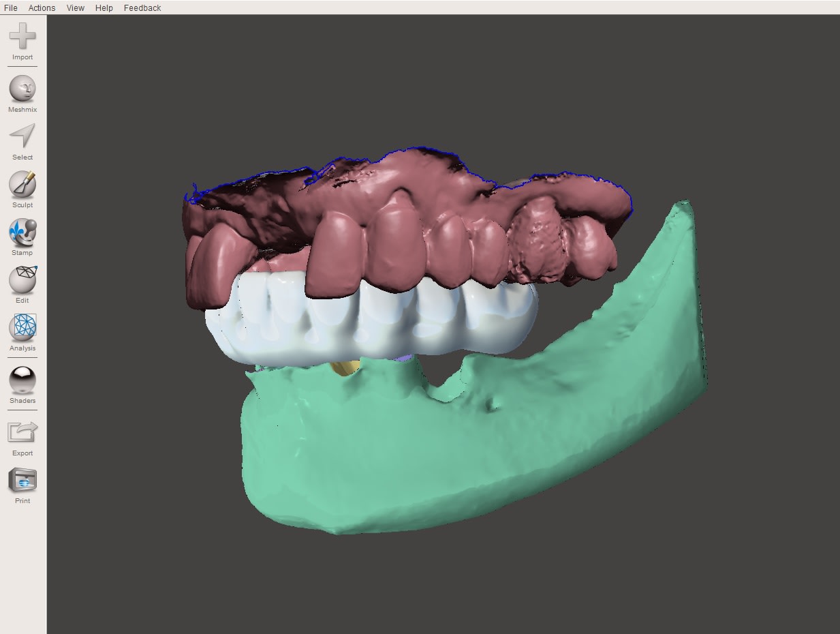Image resolution: width=840 pixels, height=634 pixels.
Task: Open the View menu
Action: coord(76,7)
